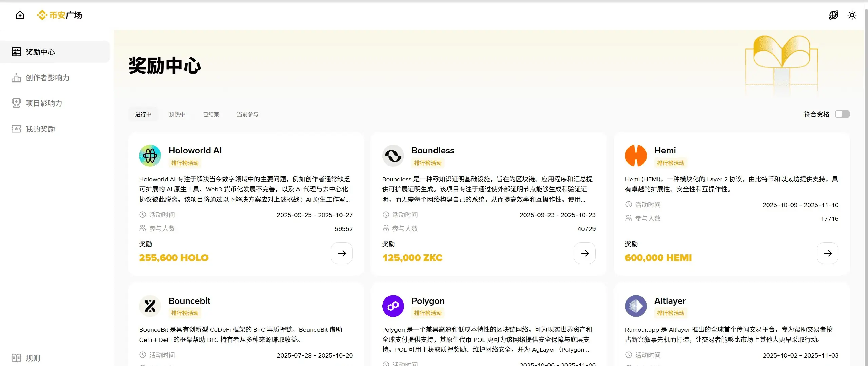Image resolution: width=868 pixels, height=366 pixels.
Task: Click the 255,600 HOLO reward amount
Action: [x=174, y=258]
